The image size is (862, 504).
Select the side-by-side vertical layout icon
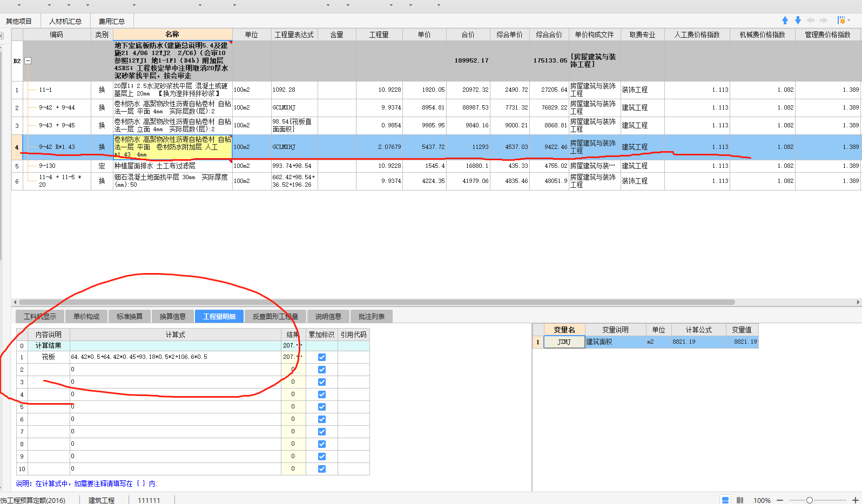(740, 500)
